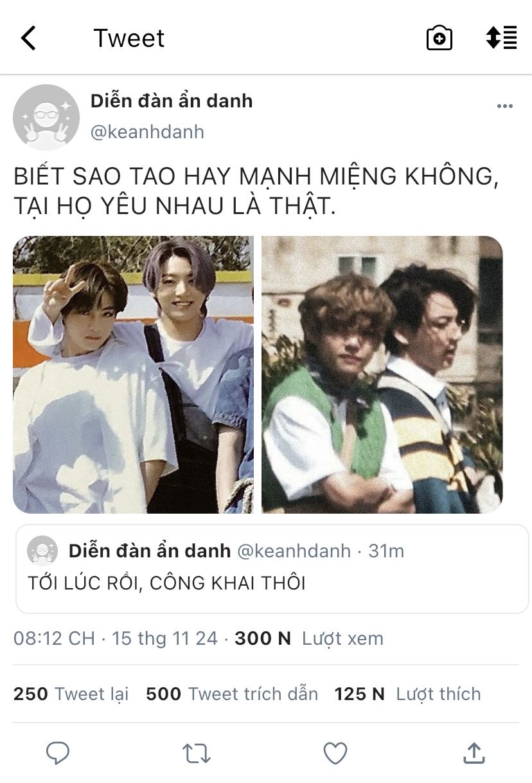Open the @keanhdanh handle under display name
The width and height of the screenshot is (532, 783).
point(147,132)
